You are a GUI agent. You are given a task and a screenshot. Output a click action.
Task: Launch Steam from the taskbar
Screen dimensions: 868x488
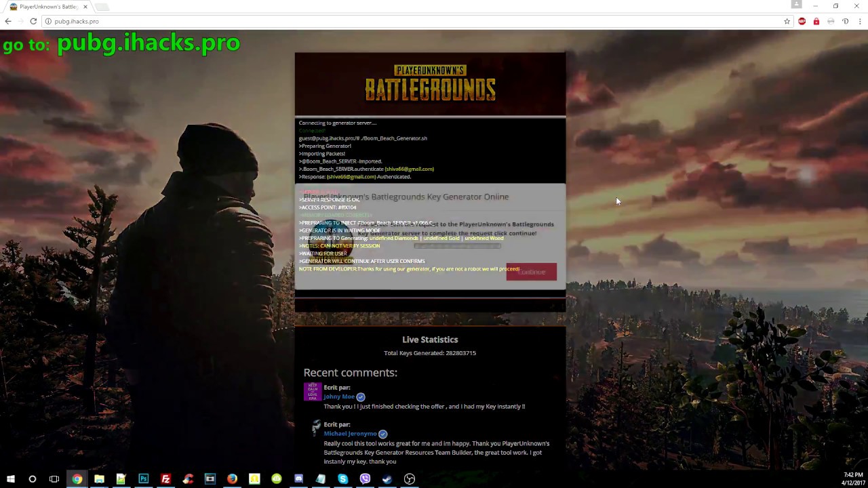(387, 479)
